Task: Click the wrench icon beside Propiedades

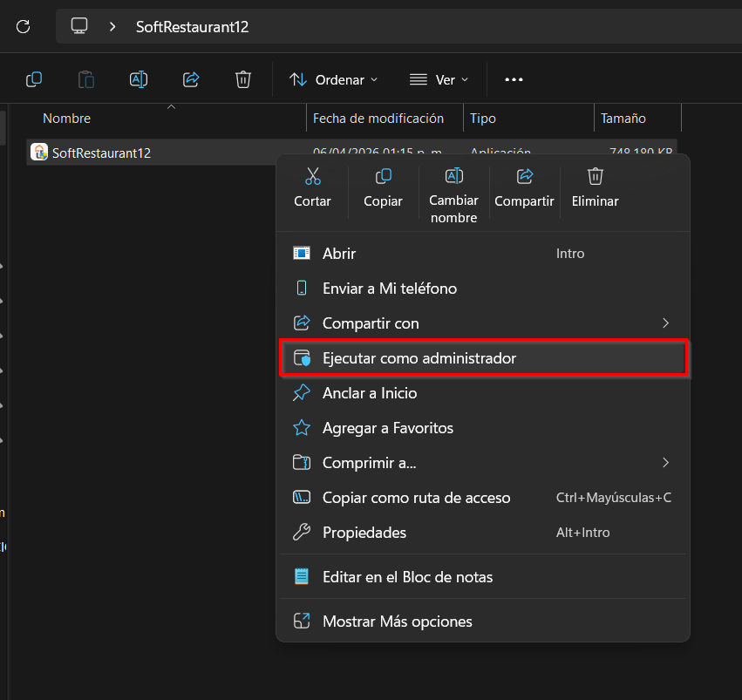Action: click(302, 532)
